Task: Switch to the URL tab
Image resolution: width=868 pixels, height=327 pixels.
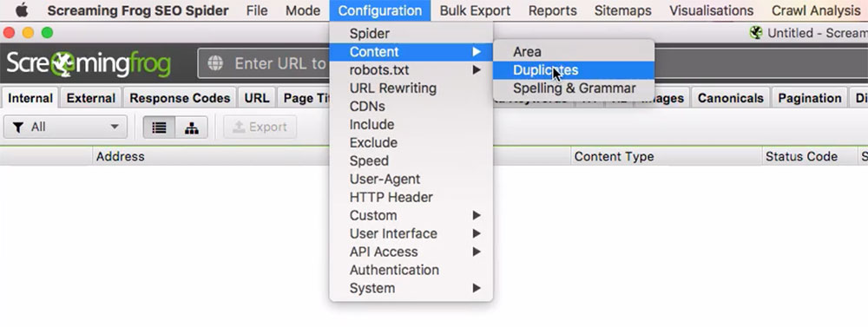Action: [x=257, y=99]
